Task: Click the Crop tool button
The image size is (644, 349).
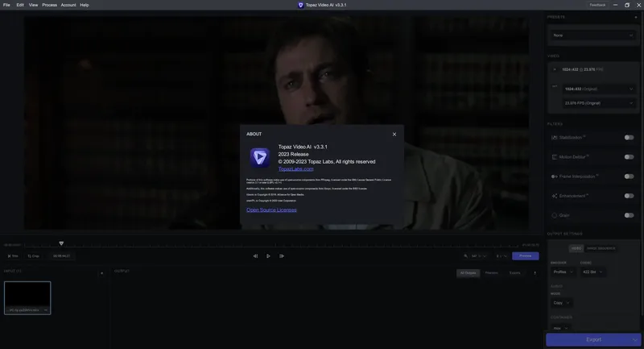Action: coord(33,256)
